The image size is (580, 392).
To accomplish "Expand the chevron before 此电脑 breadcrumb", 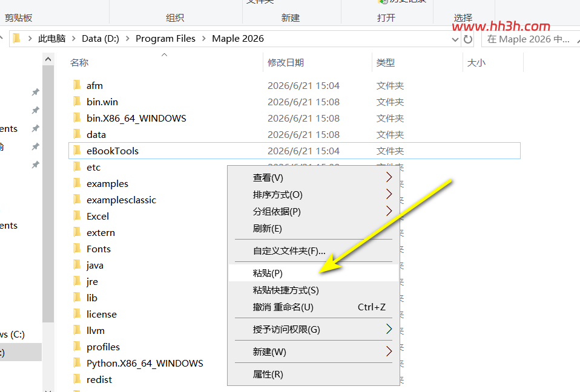I will (x=30, y=39).
